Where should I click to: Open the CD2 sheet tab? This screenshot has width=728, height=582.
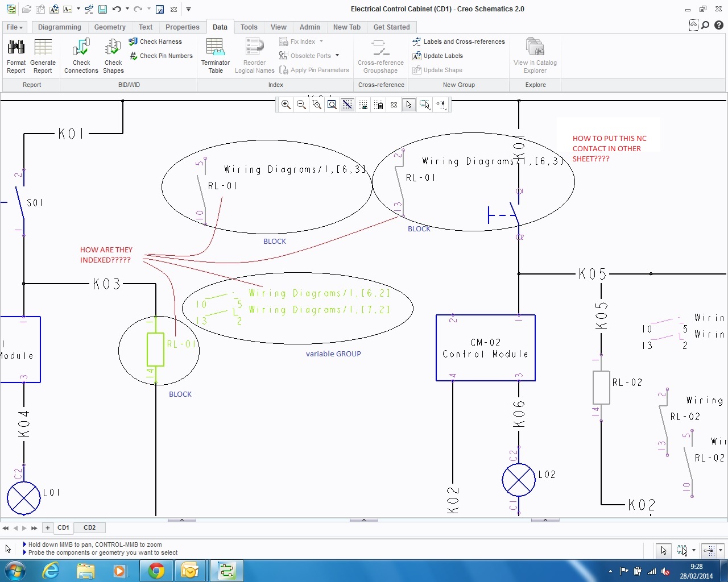(89, 527)
